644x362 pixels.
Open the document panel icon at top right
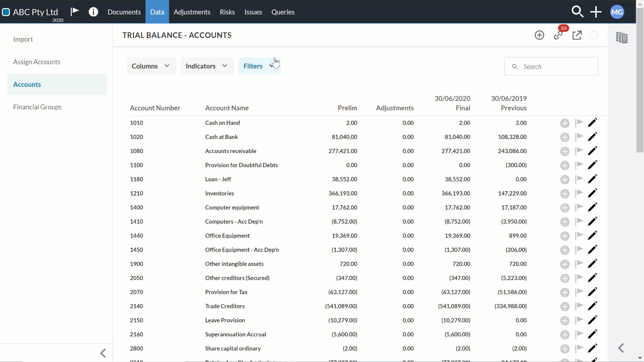tap(621, 37)
